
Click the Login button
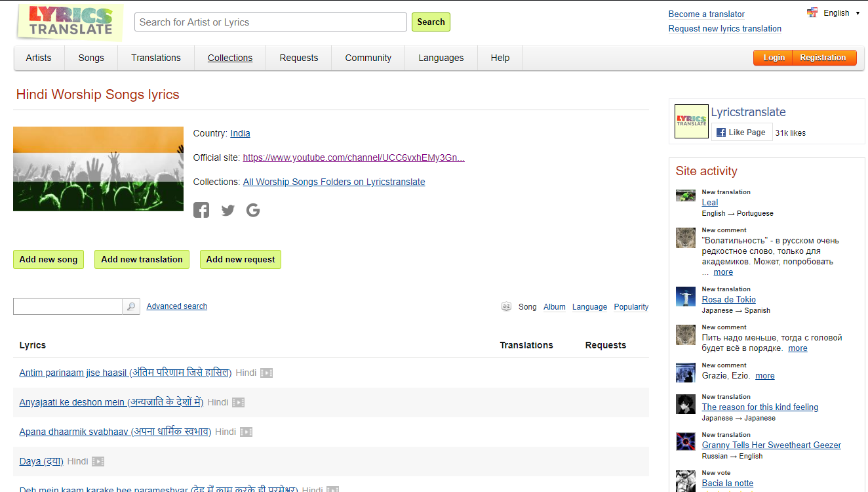click(774, 58)
